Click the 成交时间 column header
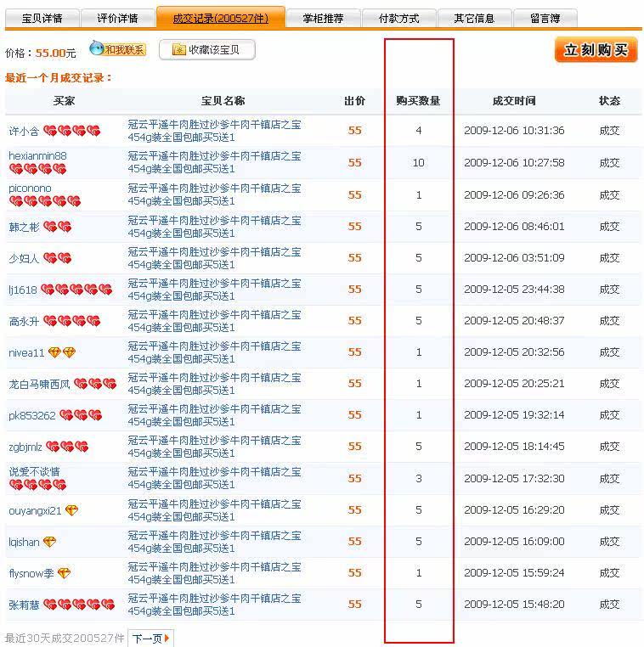 coord(514,101)
